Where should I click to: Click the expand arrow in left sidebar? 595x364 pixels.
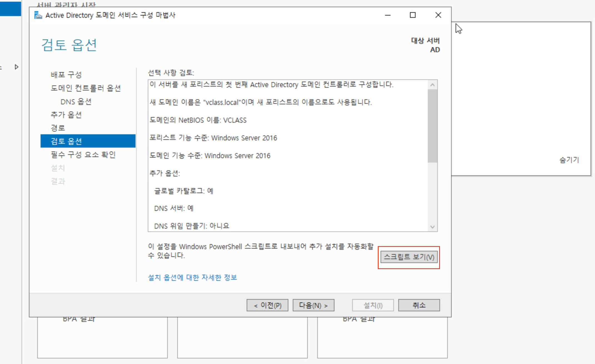coord(16,67)
